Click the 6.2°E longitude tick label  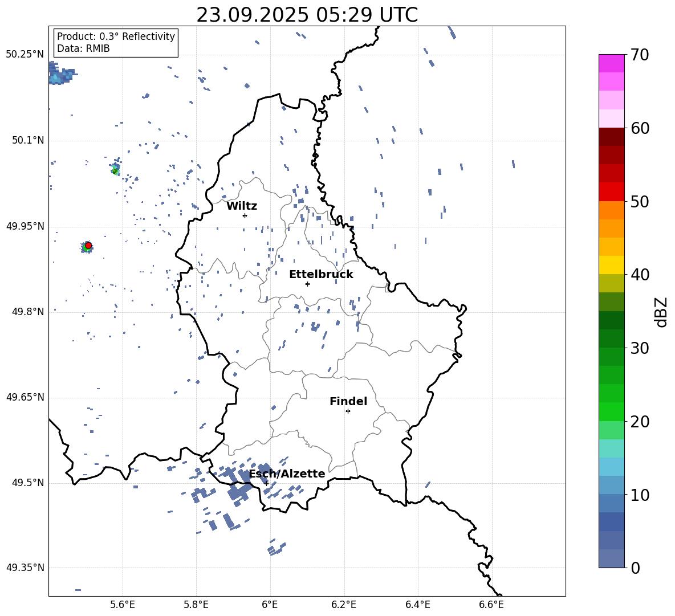(x=344, y=604)
